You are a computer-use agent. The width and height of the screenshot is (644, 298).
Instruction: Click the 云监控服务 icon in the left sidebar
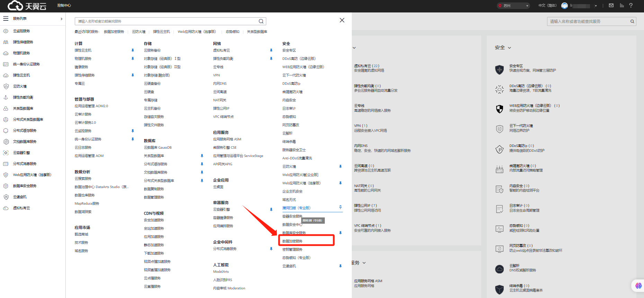point(6,31)
